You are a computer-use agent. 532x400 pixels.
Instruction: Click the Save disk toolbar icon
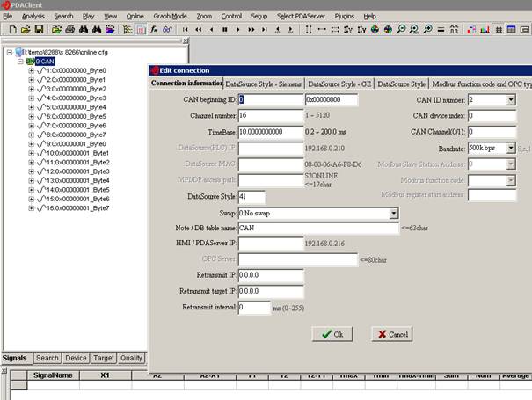tap(38, 29)
